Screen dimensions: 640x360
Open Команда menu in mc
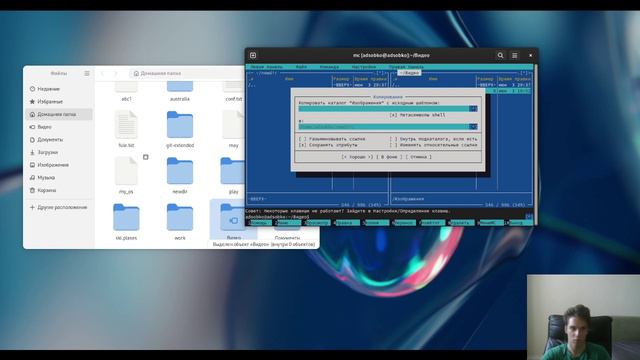[x=329, y=67]
